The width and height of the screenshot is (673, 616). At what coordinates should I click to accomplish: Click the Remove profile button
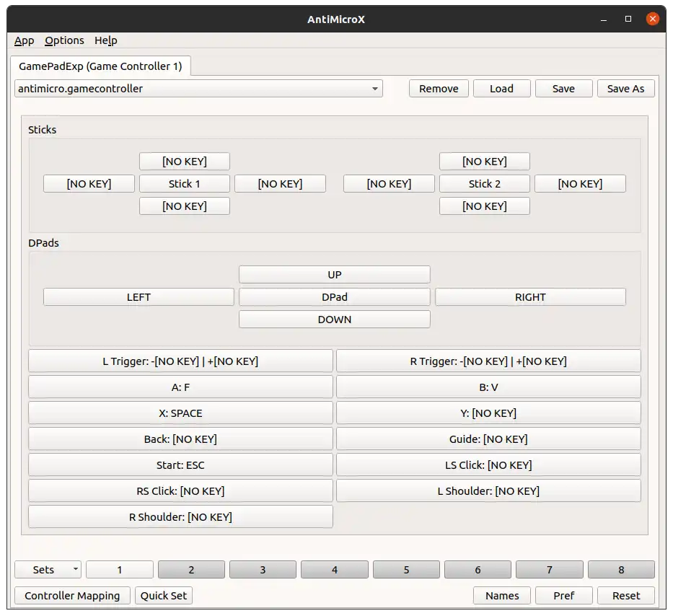pyautogui.click(x=439, y=89)
